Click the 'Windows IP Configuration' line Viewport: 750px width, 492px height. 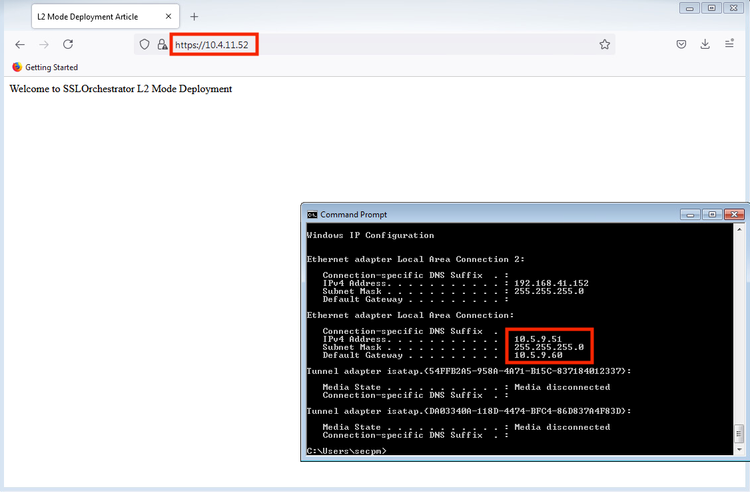370,235
